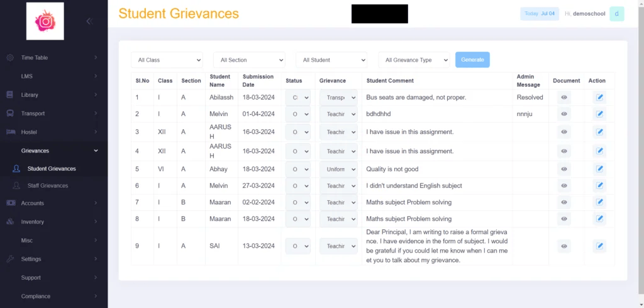Change status dropdown for Abilassh's row
The height and width of the screenshot is (308, 644).
297,98
